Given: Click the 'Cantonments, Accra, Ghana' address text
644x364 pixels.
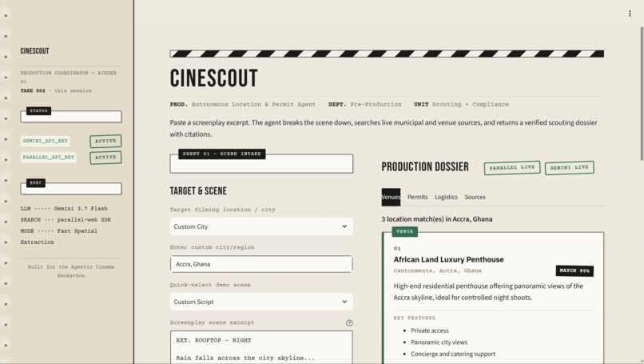Looking at the screenshot, I should pos(437,270).
